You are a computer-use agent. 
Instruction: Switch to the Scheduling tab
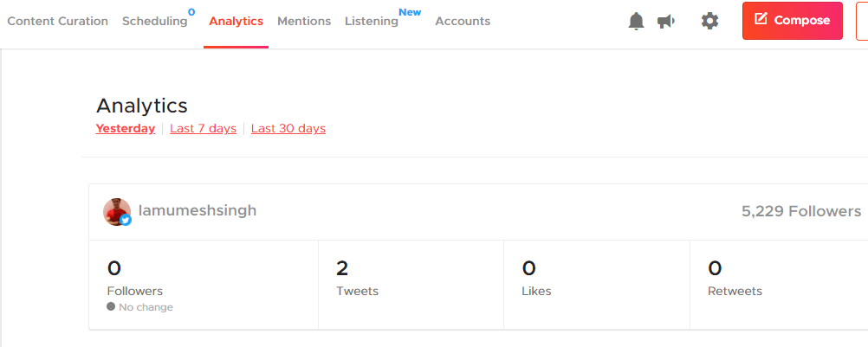[155, 21]
